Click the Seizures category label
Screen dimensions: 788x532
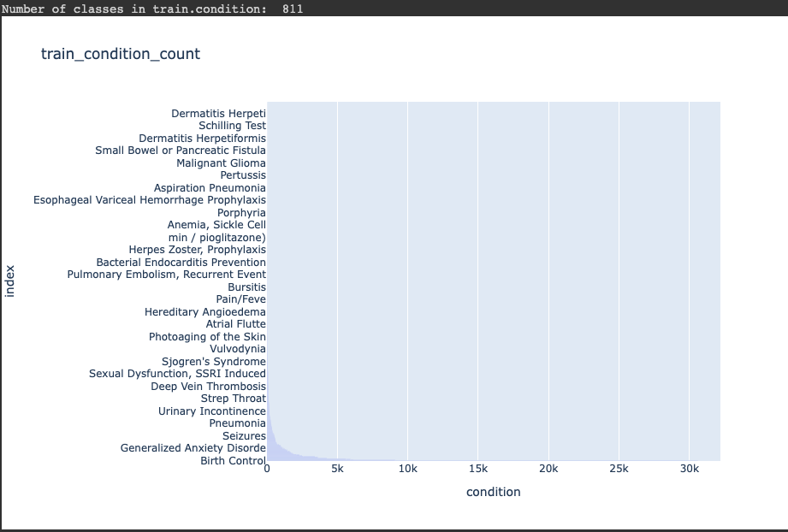(244, 436)
